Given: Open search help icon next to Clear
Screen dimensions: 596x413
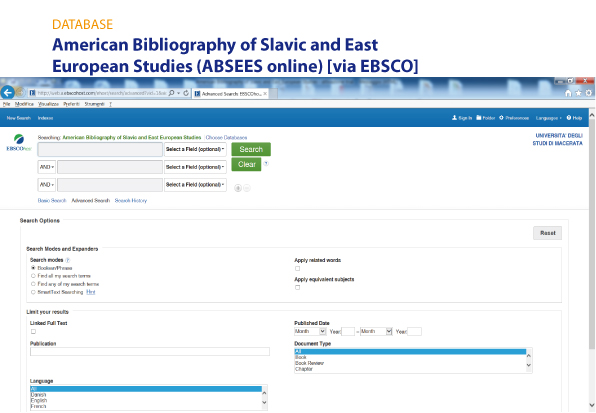Looking at the screenshot, I should coord(266,163).
